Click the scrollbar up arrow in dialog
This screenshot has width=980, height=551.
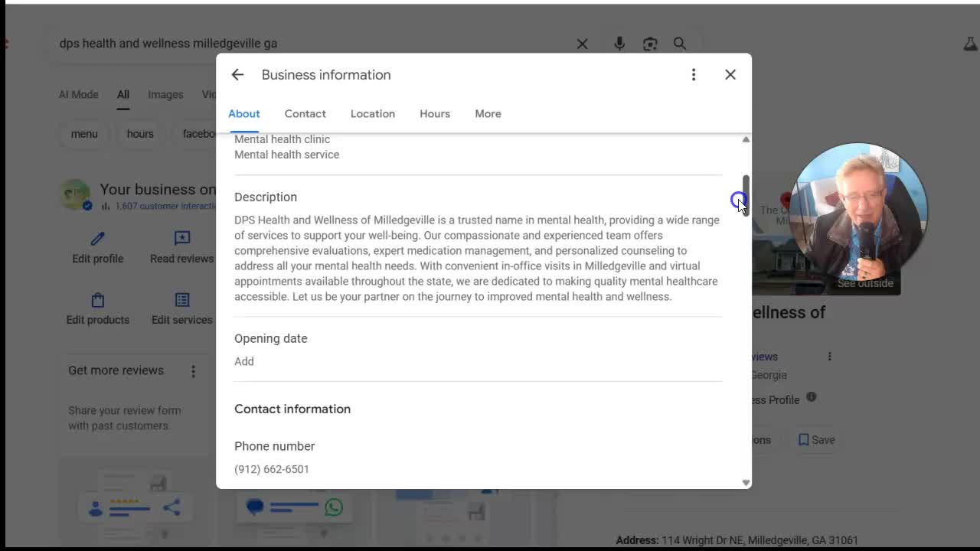pyautogui.click(x=746, y=139)
